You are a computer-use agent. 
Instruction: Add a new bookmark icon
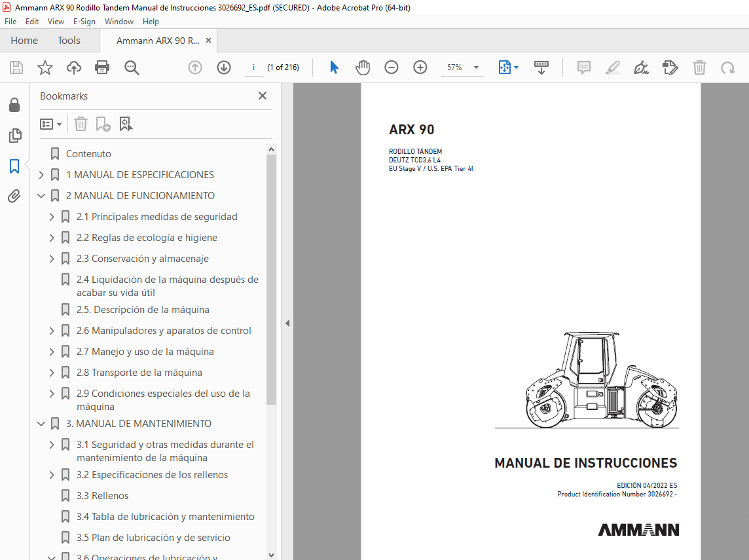tap(103, 124)
